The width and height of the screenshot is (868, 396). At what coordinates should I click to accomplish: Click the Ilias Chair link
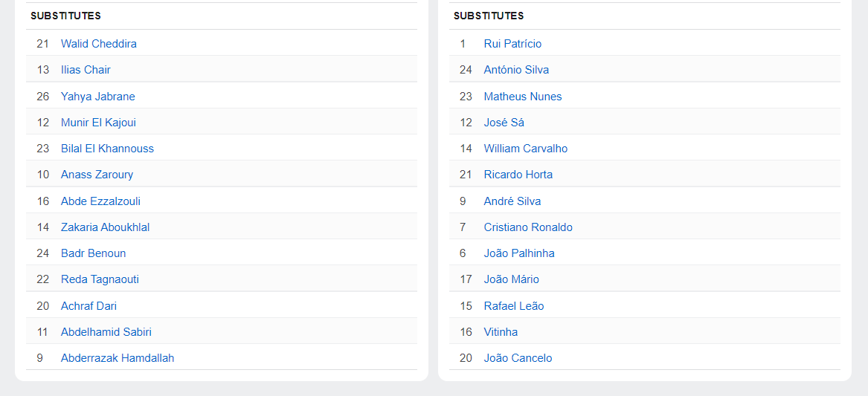pyautogui.click(x=86, y=70)
